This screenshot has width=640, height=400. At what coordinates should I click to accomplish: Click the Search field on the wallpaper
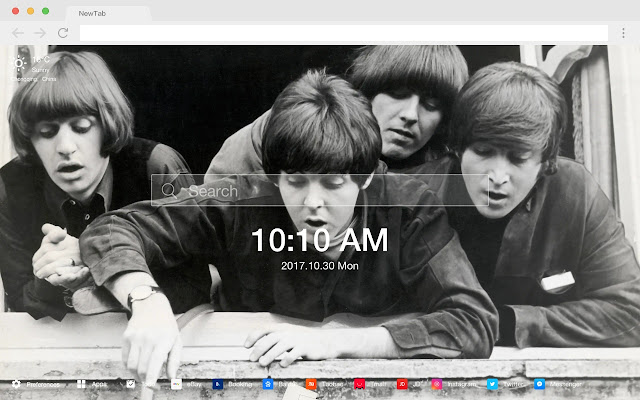pyautogui.click(x=320, y=191)
